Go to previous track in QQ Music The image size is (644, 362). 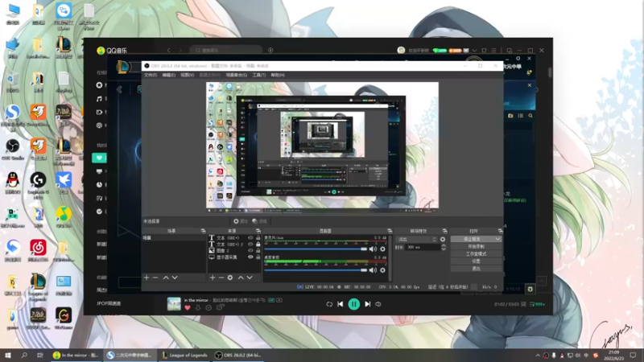pos(340,304)
